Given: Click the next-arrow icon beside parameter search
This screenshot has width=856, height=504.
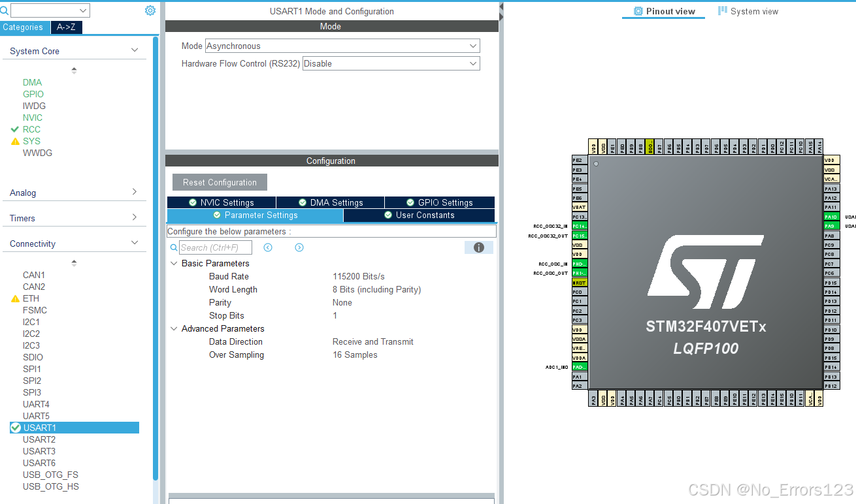Looking at the screenshot, I should [x=299, y=247].
